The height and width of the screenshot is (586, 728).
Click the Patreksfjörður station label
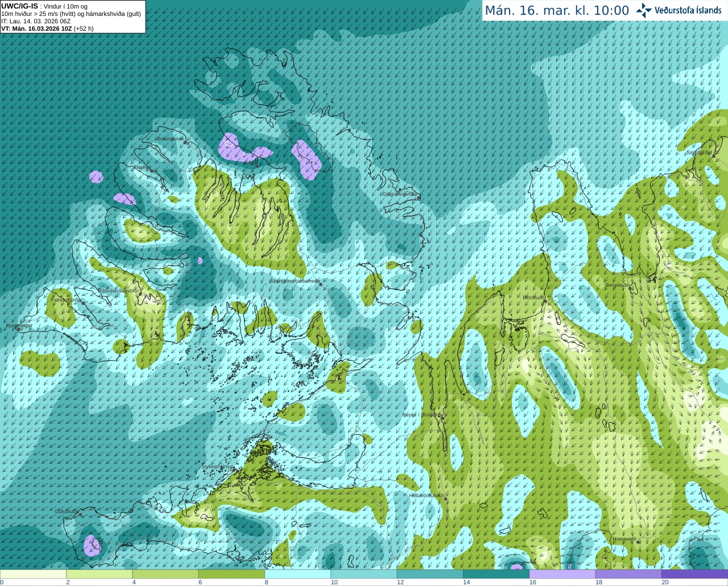coord(66,299)
